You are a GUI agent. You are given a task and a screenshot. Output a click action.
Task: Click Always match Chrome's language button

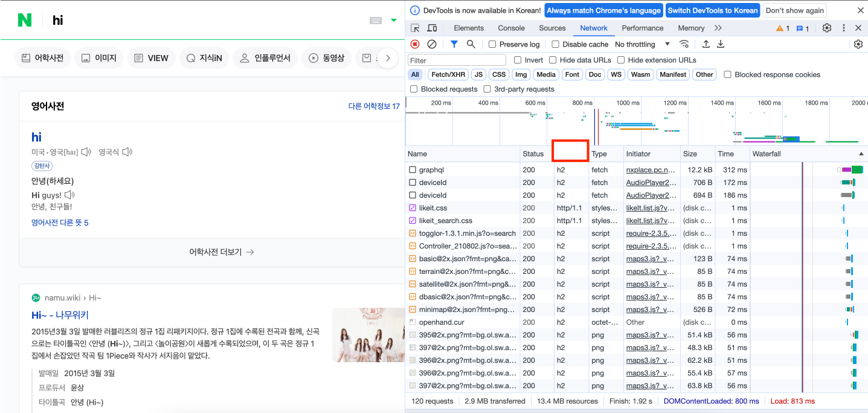(603, 10)
